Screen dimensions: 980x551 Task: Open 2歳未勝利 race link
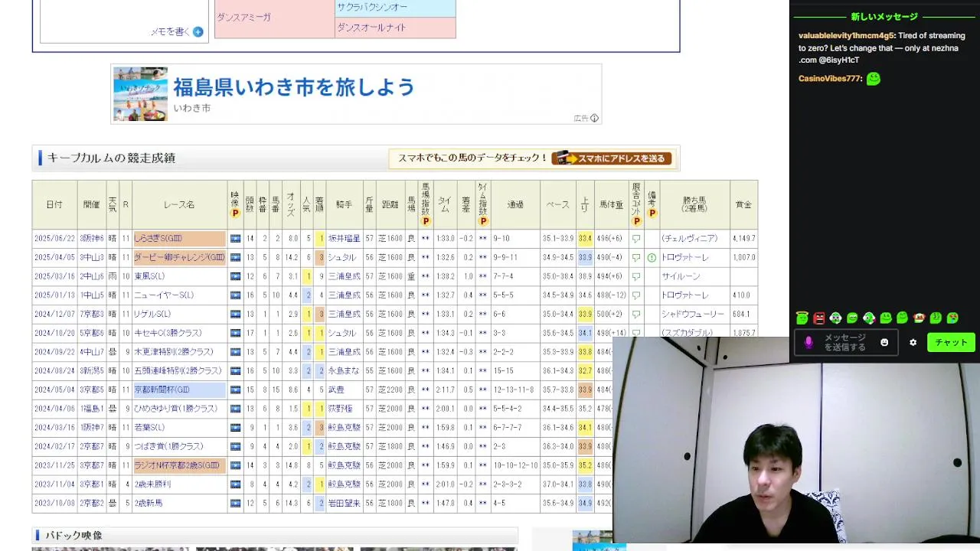pyautogui.click(x=152, y=484)
